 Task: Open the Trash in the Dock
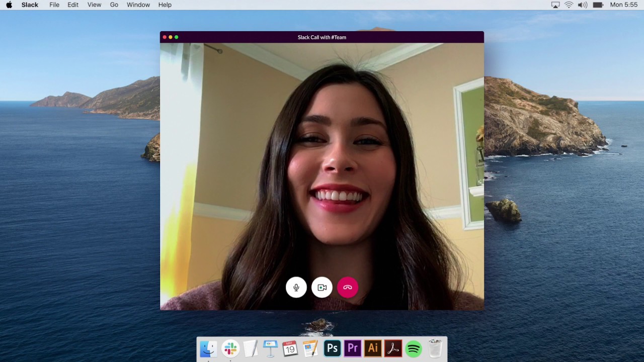tap(434, 348)
